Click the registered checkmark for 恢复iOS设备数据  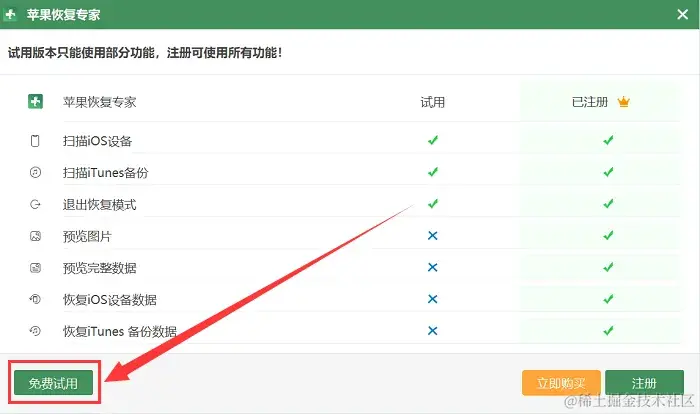click(x=608, y=299)
